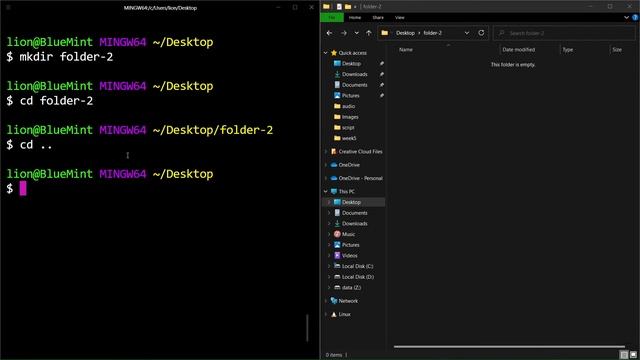Image resolution: width=640 pixels, height=360 pixels.
Task: Expand Creative Cloud Files node
Action: click(326, 152)
